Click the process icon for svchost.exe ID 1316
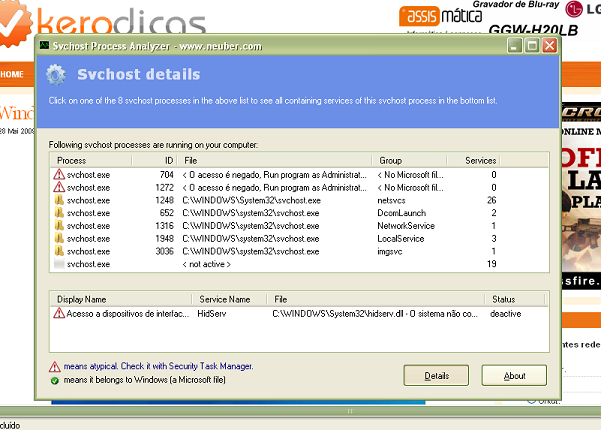601x430 pixels. point(59,225)
